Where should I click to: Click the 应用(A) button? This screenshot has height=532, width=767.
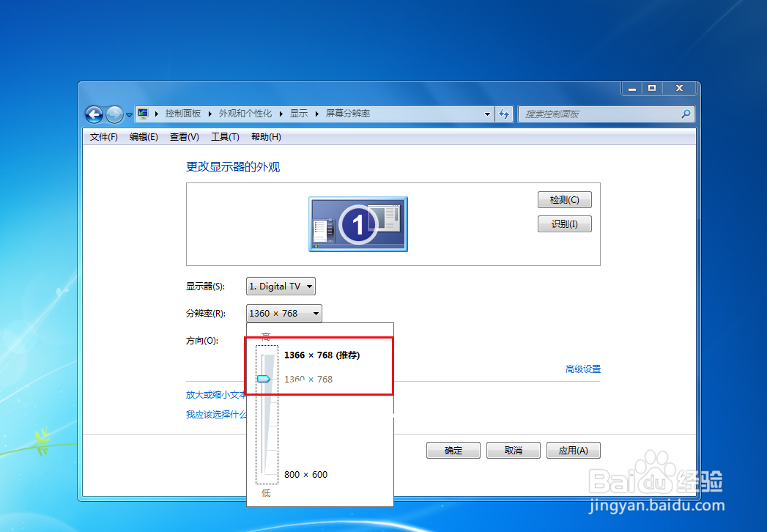574,450
